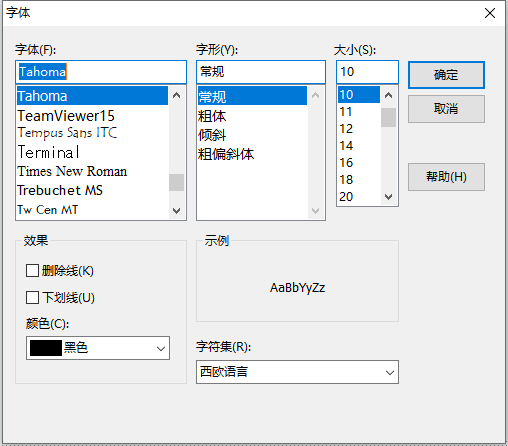The image size is (508, 446).
Task: Enable the 删除线(K) strikethrough checkbox
Action: (x=32, y=270)
